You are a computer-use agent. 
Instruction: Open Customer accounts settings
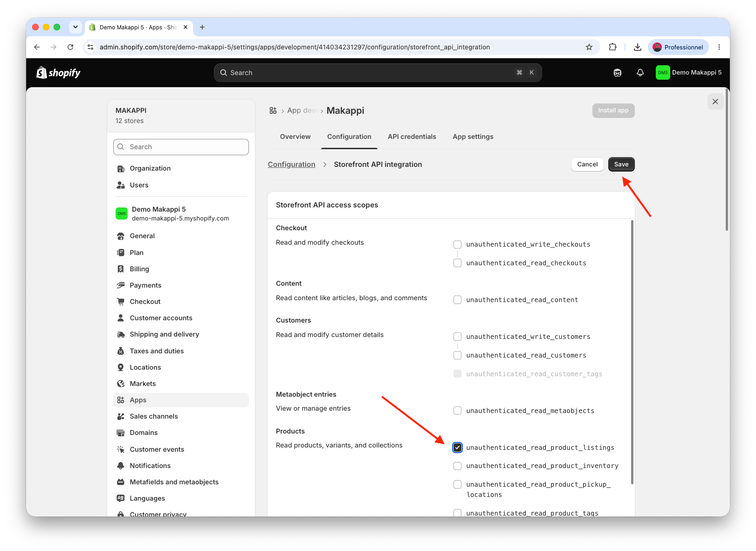pyautogui.click(x=181, y=318)
